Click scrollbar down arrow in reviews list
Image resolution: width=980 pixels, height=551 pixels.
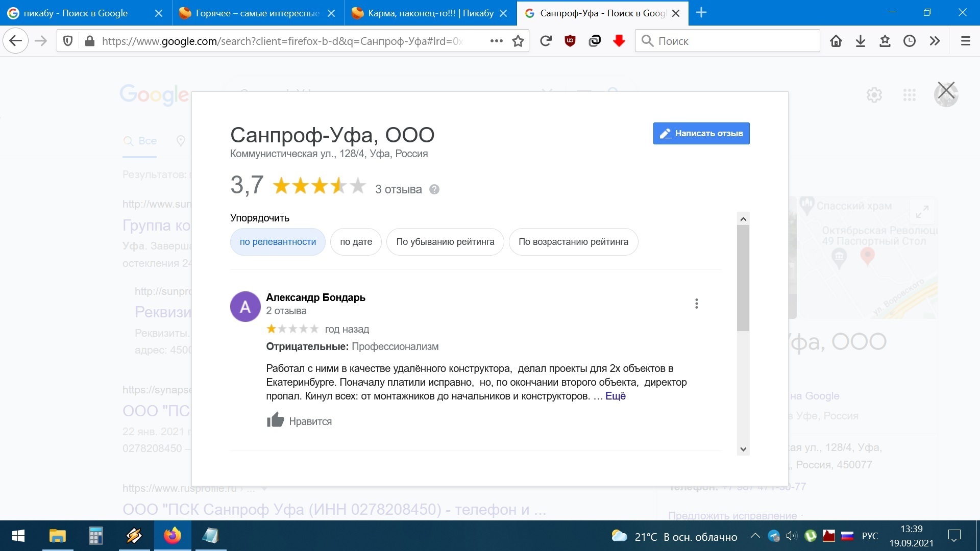[x=743, y=449]
